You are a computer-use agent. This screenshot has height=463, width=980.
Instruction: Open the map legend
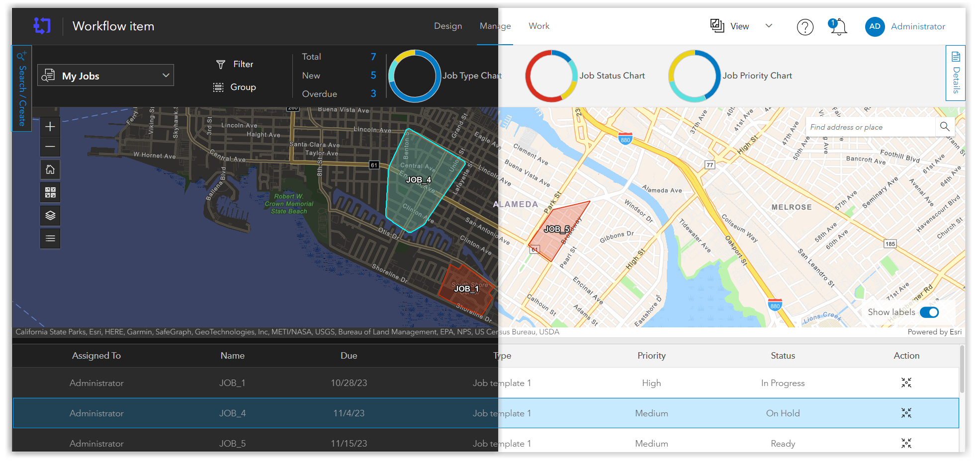tap(50, 238)
